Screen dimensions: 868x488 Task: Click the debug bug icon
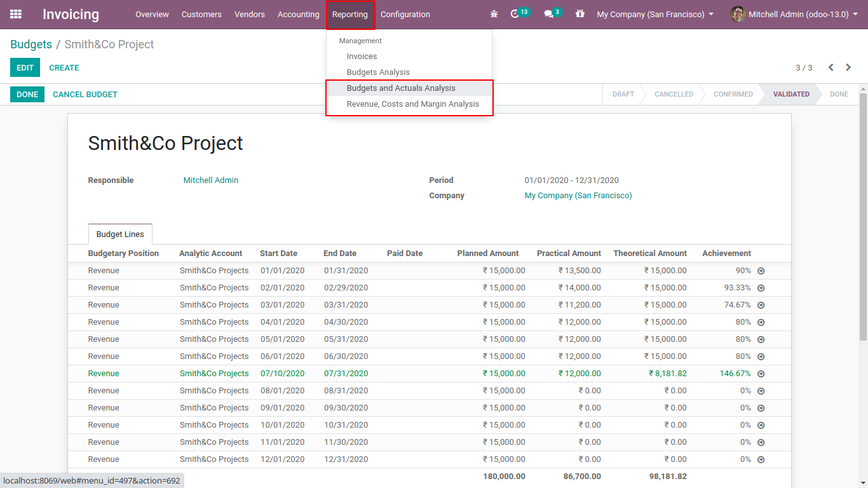click(494, 14)
